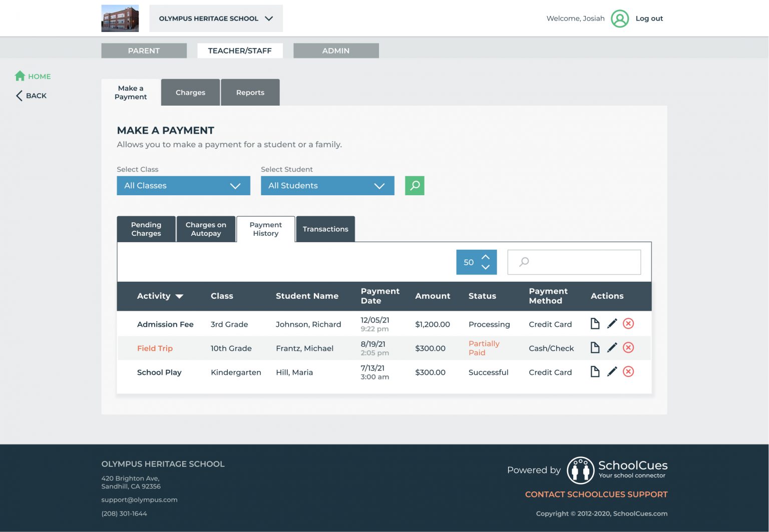Open the Select Class dropdown
769x532 pixels.
pyautogui.click(x=183, y=186)
